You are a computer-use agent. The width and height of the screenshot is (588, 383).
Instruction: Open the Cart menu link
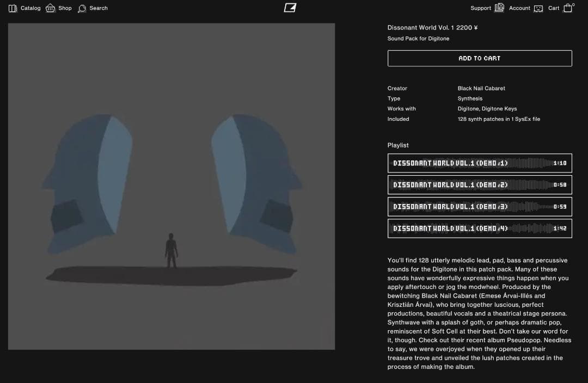pos(554,8)
